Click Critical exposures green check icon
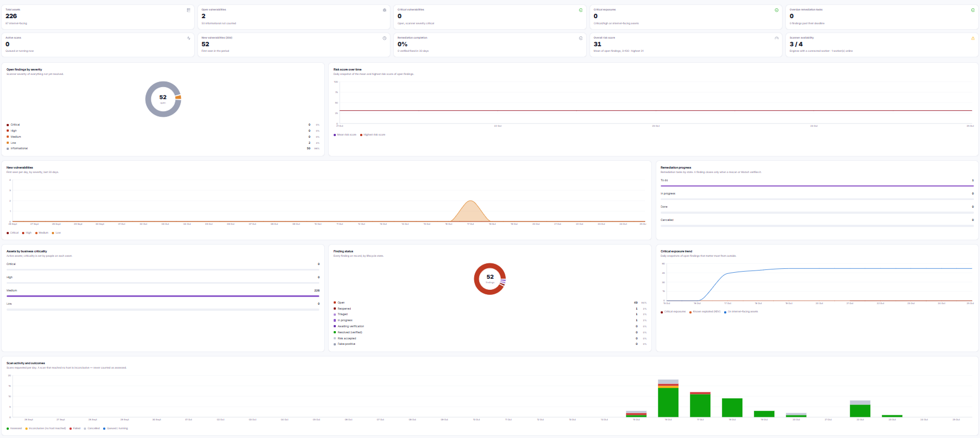This screenshot has height=438, width=980. tap(776, 10)
